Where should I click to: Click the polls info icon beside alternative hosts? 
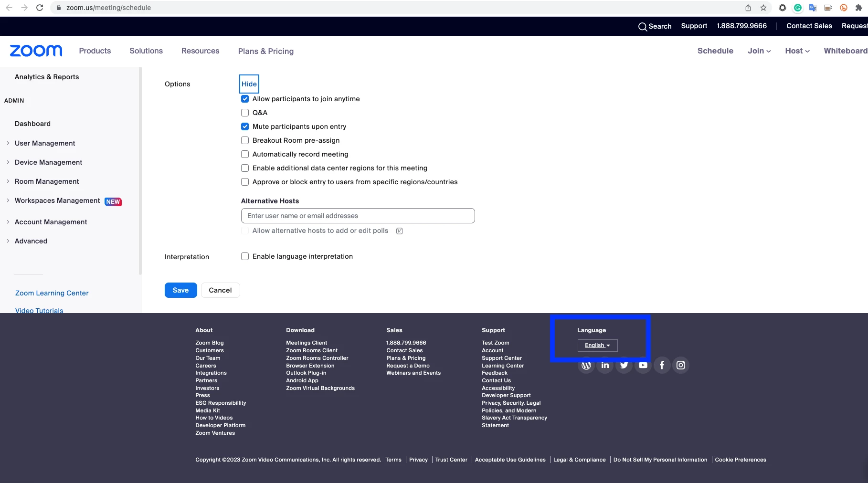coord(400,231)
